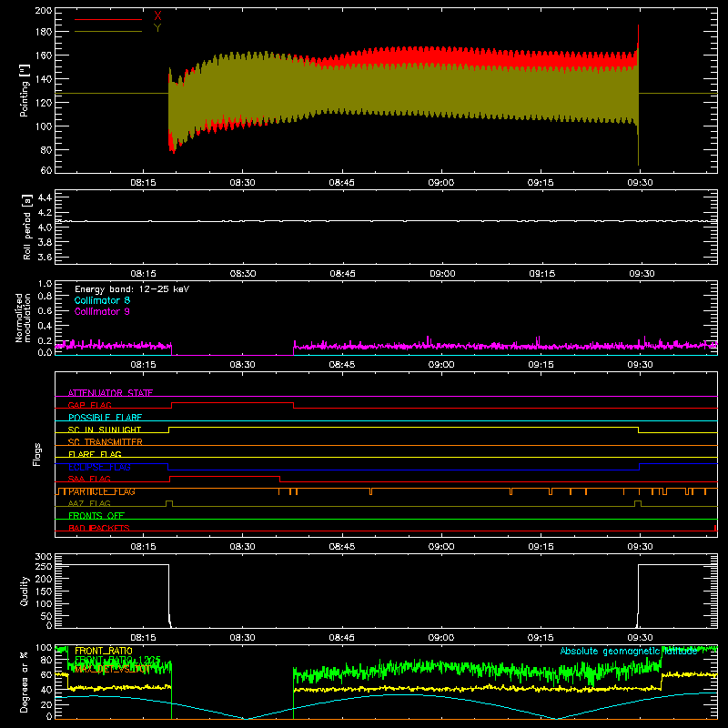Viewport: 728px width, 728px height.
Task: Click the 'Roll period [s]' axis title
Action: point(27,227)
